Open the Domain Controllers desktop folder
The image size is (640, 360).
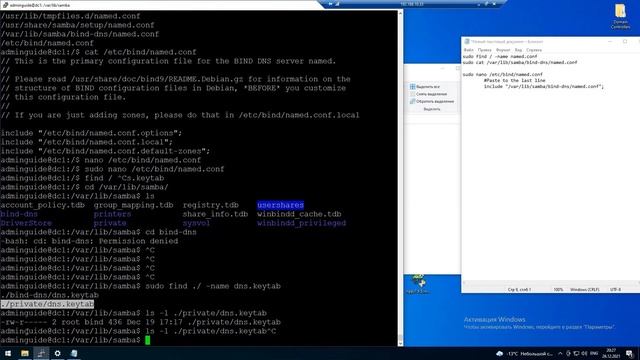coord(620,16)
